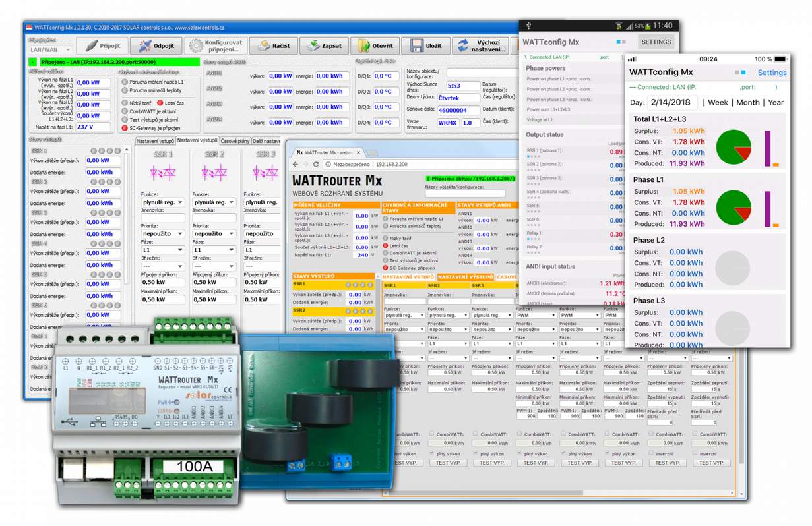Click the Připojit connect plug icon
This screenshot has height=526, width=812.
tap(91, 46)
